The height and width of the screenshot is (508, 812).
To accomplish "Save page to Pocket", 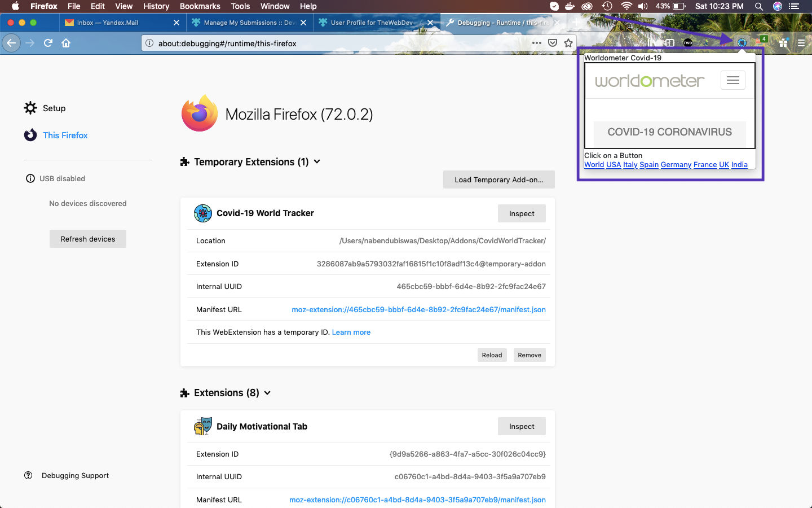I will pos(553,43).
